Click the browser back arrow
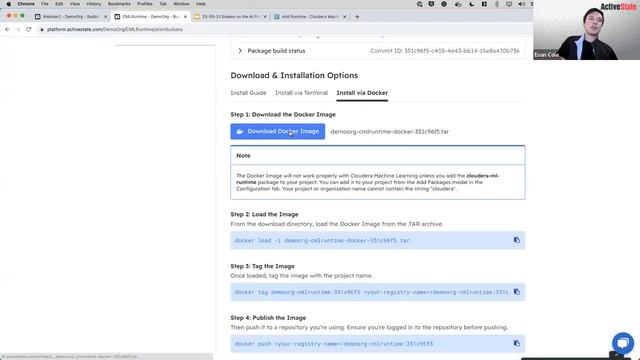This screenshot has width=640, height=360. click(7, 29)
